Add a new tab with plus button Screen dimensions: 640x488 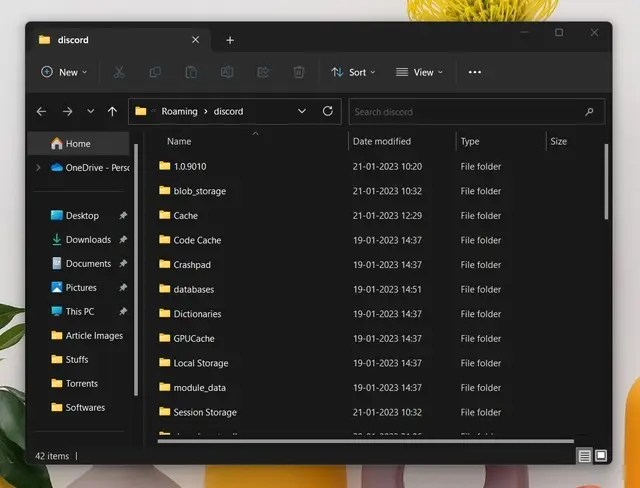tap(230, 40)
